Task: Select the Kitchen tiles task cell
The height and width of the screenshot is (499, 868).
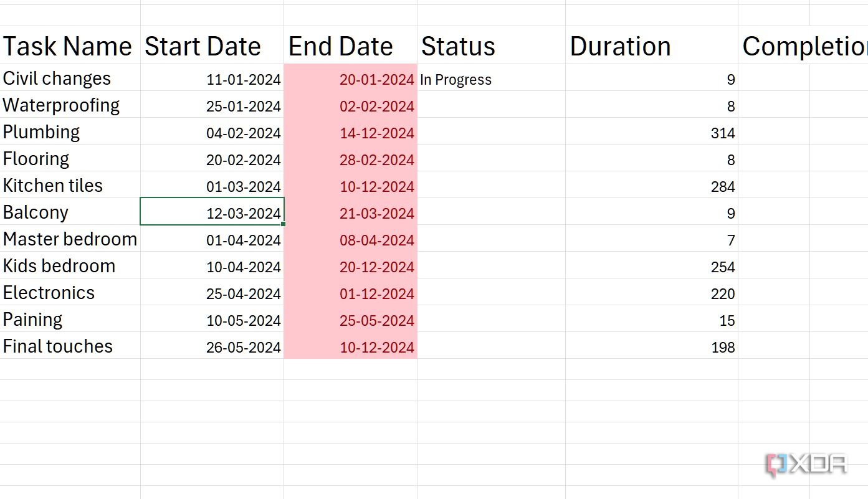Action: click(x=53, y=186)
